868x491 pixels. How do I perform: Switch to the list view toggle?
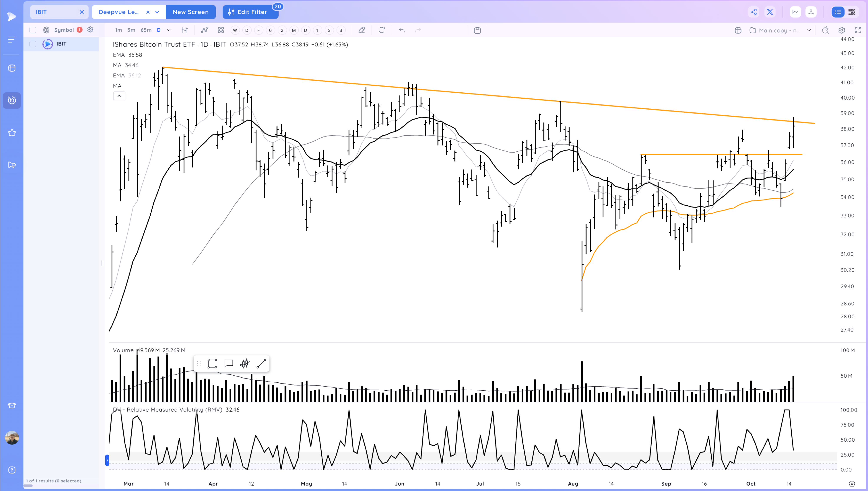838,12
